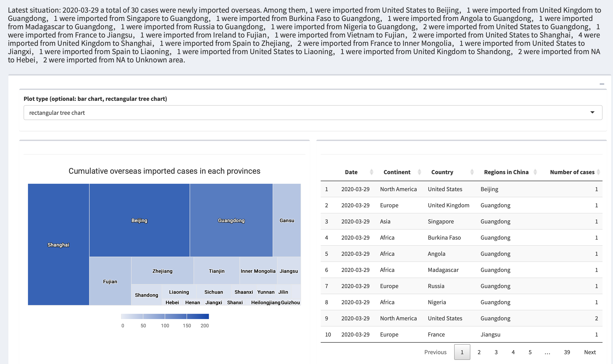The width and height of the screenshot is (613, 364).
Task: Sort by the Country column arrows
Action: [x=472, y=172]
